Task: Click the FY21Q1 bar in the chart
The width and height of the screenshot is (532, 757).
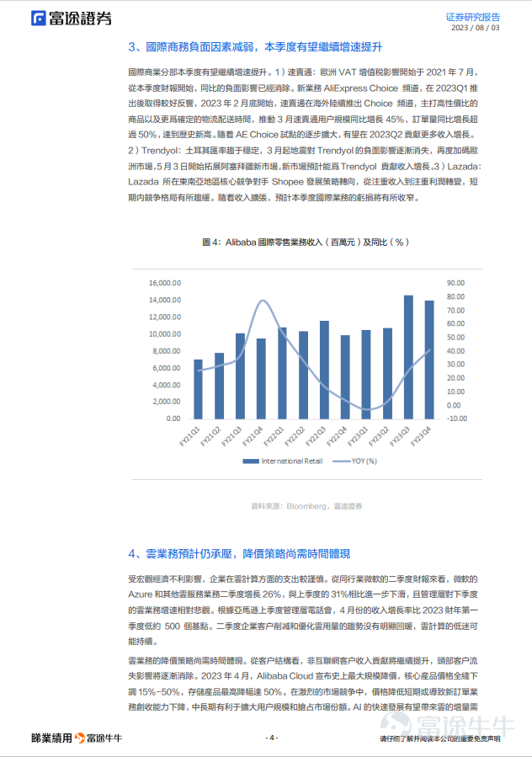Action: (x=198, y=389)
